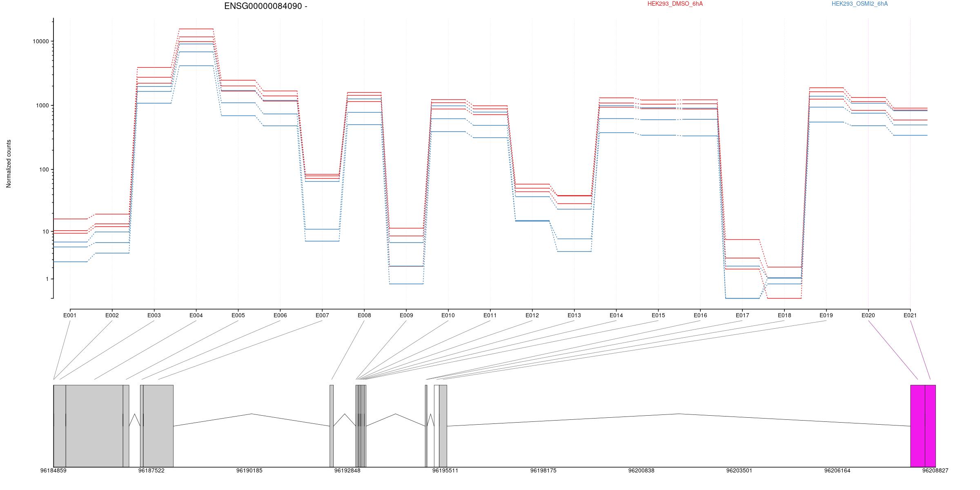Click exon label E019
The width and height of the screenshot is (980, 490).
[x=826, y=315]
